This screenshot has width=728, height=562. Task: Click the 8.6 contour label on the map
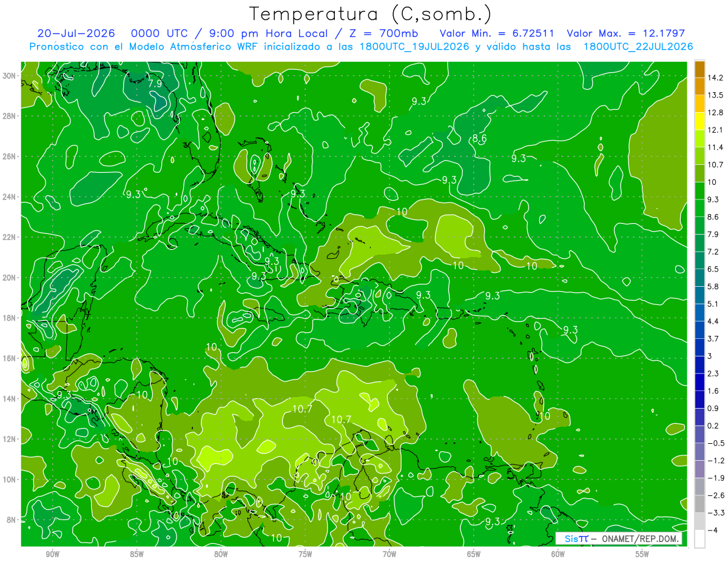[x=479, y=139]
